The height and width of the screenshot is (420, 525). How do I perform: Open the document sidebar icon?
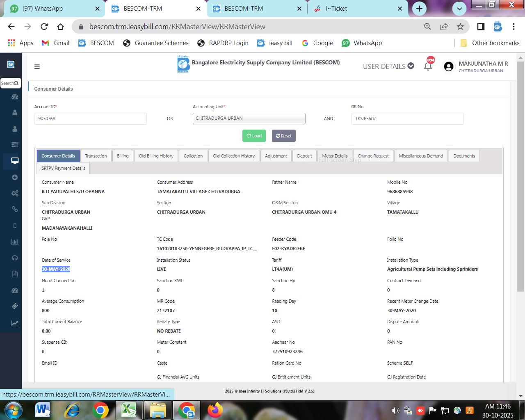(15, 274)
